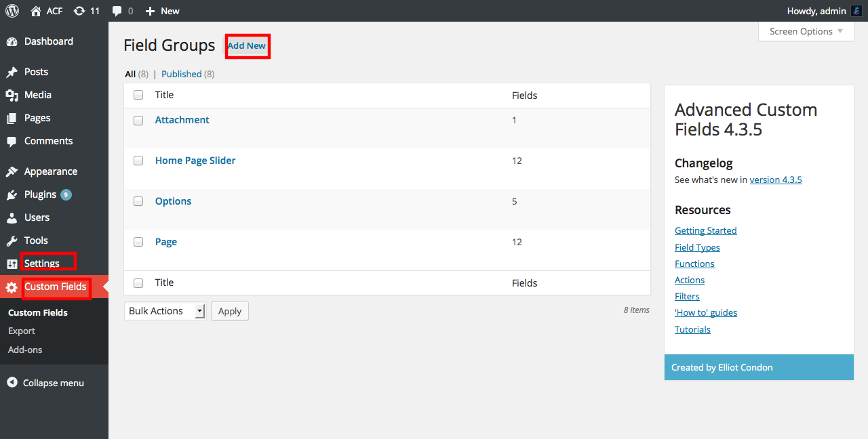Click the admin avatar icon

click(856, 11)
